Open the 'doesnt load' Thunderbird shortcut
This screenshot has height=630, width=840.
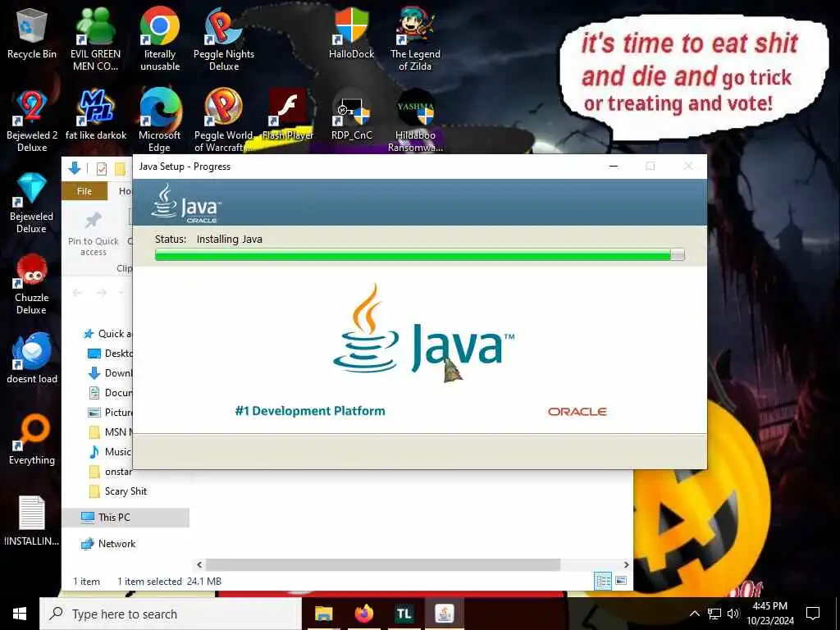32,358
